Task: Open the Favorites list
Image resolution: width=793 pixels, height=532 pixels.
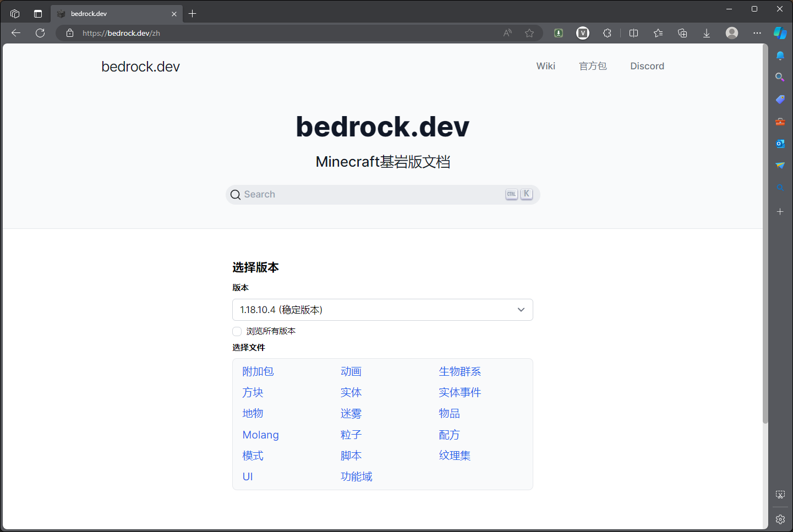Action: tap(658, 33)
